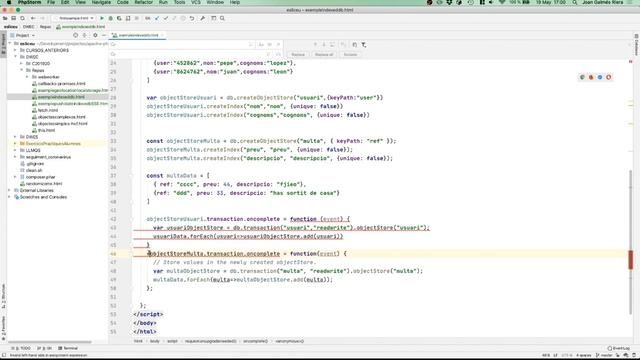
Task: Click the Exclude button
Action: (350, 54)
